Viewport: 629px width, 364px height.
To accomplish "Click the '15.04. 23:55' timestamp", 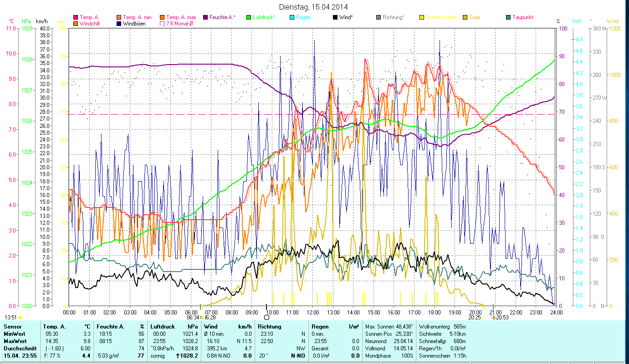I will [20, 356].
